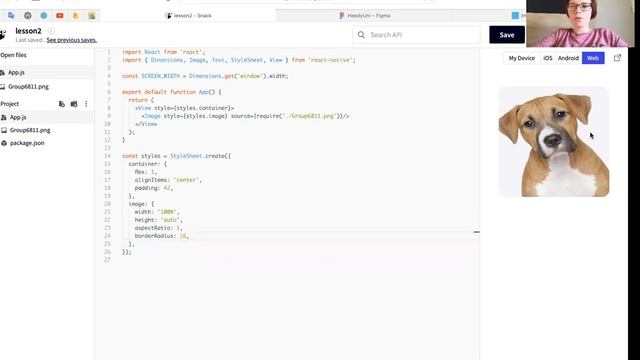Click the info icon beside lesson2 title
This screenshot has height=360, width=640.
click(x=51, y=31)
